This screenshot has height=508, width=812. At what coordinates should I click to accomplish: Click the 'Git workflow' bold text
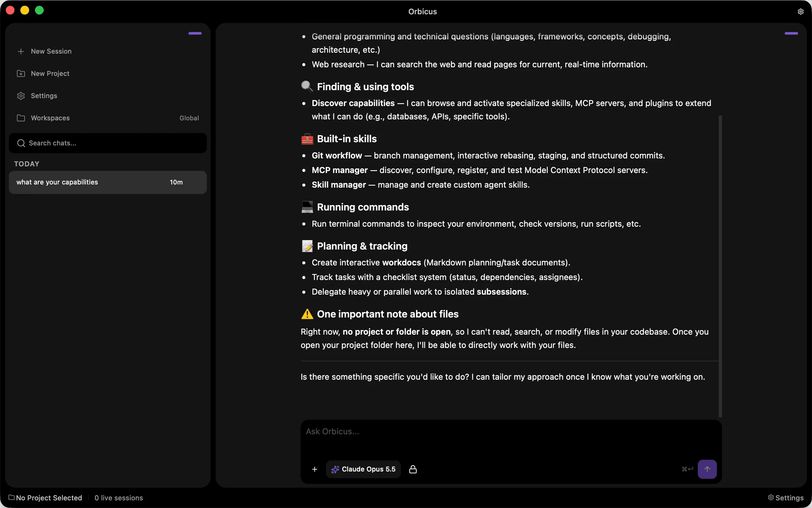337,156
